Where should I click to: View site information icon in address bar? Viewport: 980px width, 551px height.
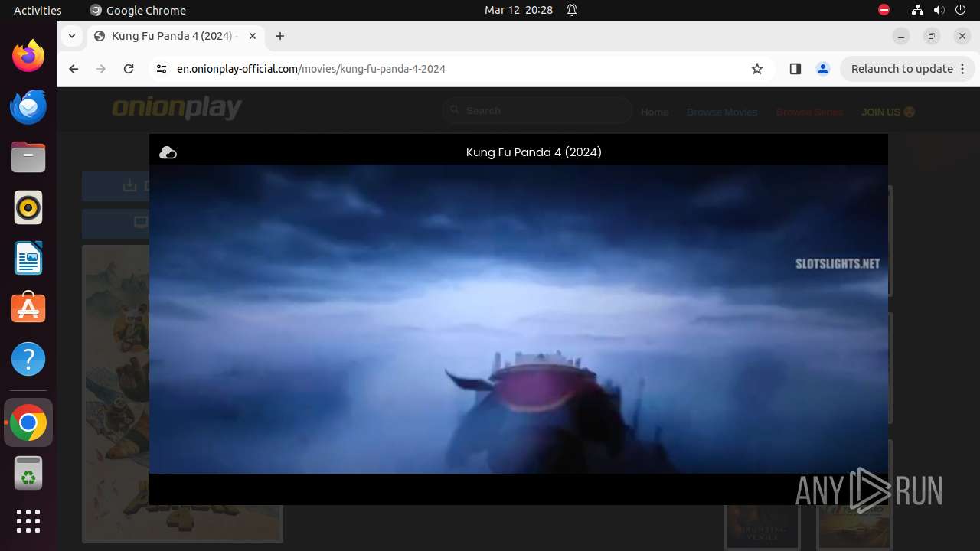[x=161, y=69]
